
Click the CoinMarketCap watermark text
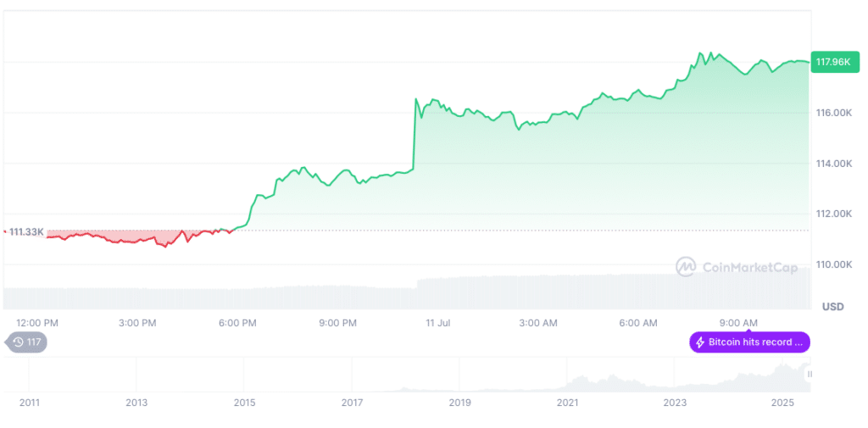(x=750, y=268)
